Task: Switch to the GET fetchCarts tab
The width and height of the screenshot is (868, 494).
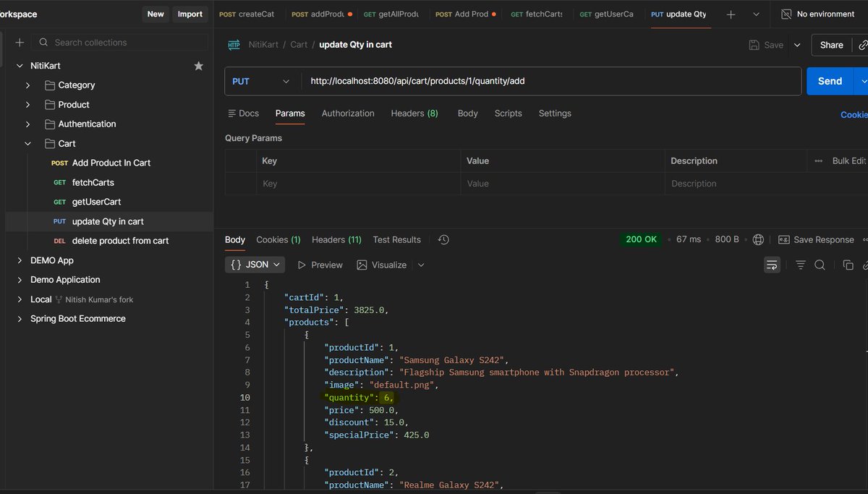Action: click(537, 14)
